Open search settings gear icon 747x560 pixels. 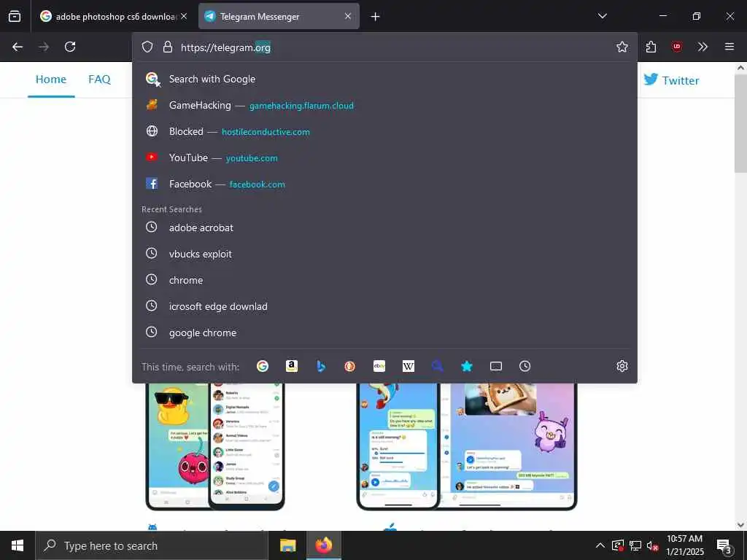622,366
